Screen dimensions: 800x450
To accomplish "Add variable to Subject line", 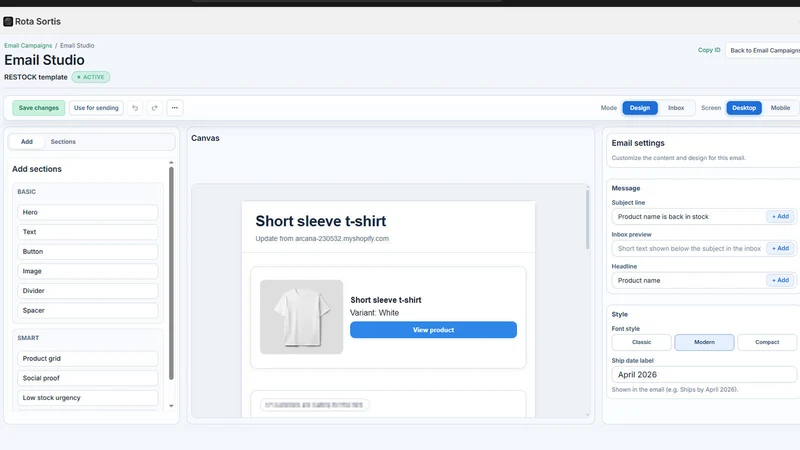I will pyautogui.click(x=780, y=216).
